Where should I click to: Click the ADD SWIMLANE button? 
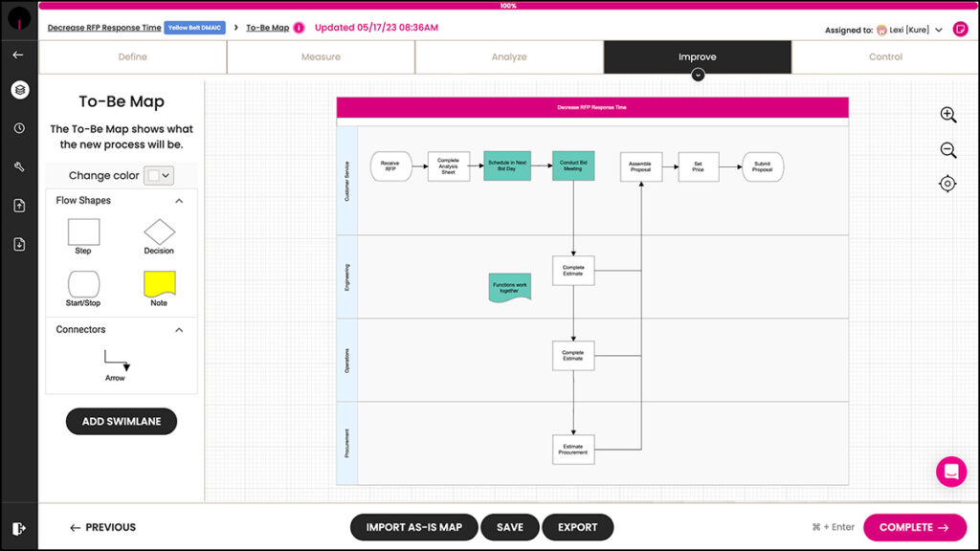tap(122, 421)
